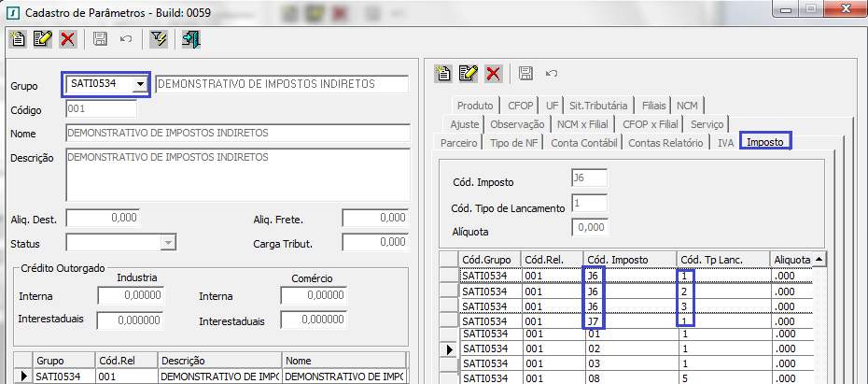Image resolution: width=868 pixels, height=384 pixels.
Task: Click the Undo arrow icon in main toolbar
Action: pos(126,39)
